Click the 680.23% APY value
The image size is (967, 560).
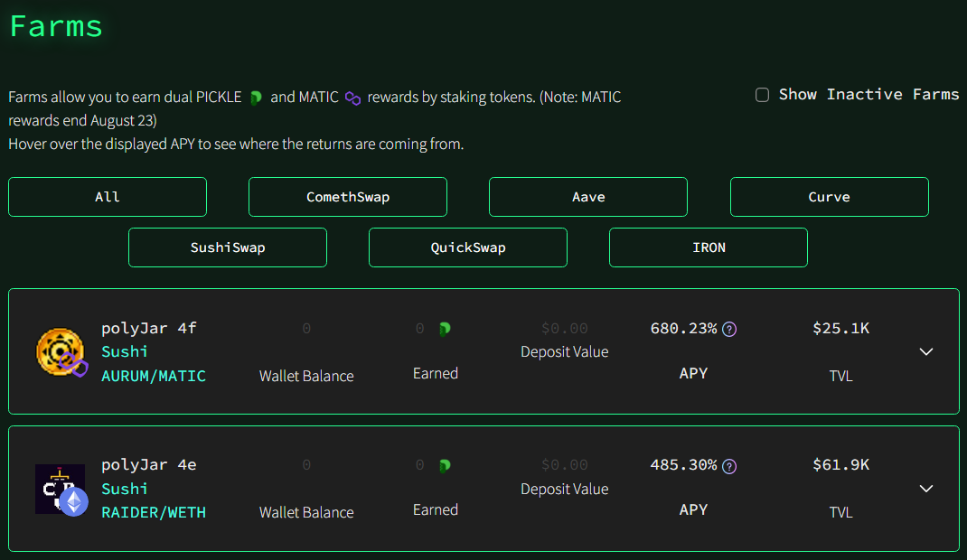pos(684,329)
